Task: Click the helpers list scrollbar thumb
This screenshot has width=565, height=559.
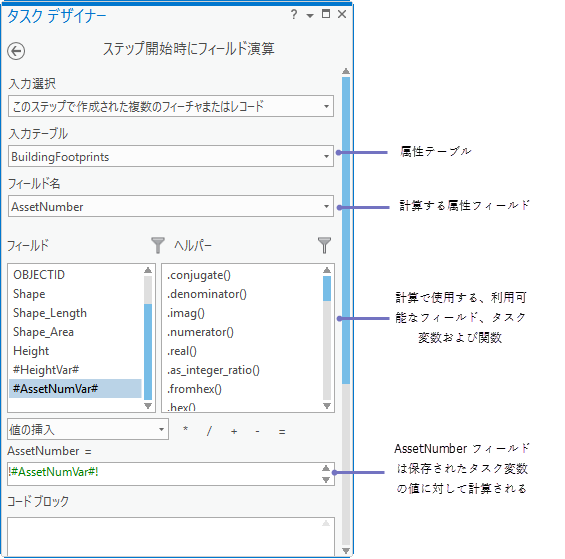Action: coord(327,288)
